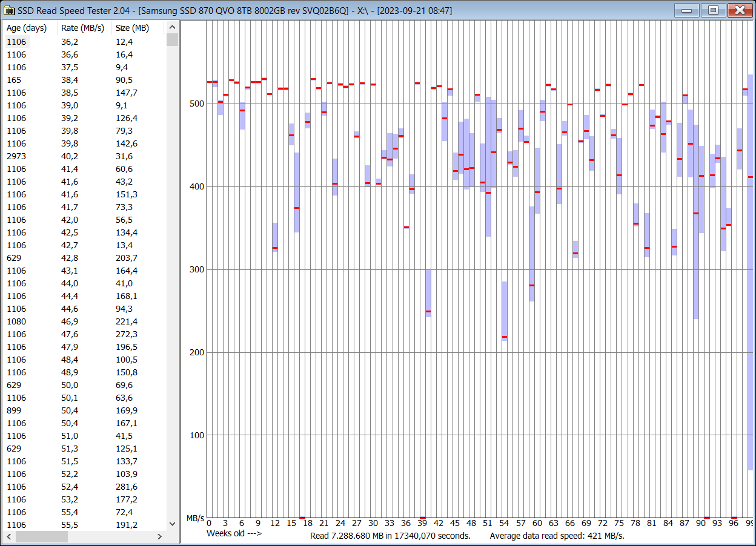Select the row with size 167,1

click(85, 423)
